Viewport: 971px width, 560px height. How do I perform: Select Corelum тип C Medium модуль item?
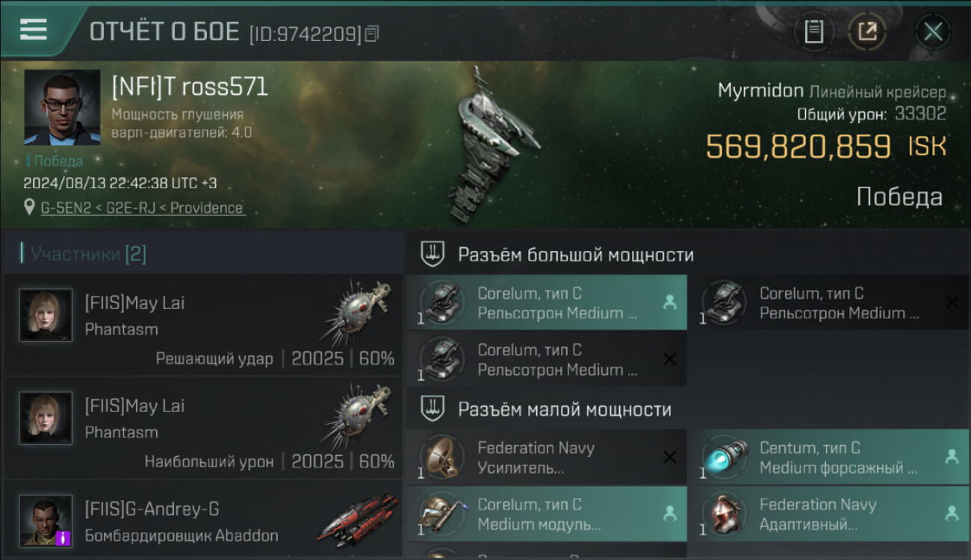click(x=547, y=514)
